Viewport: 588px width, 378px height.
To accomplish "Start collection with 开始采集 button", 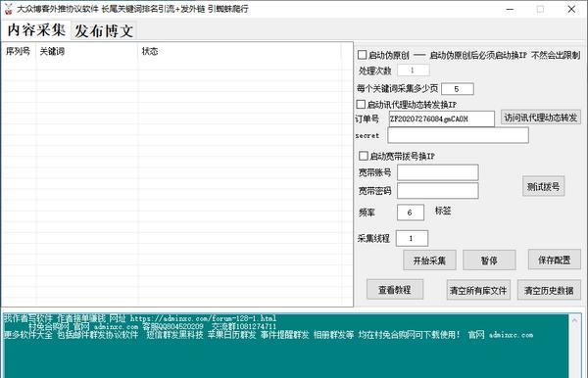I will pyautogui.click(x=429, y=260).
